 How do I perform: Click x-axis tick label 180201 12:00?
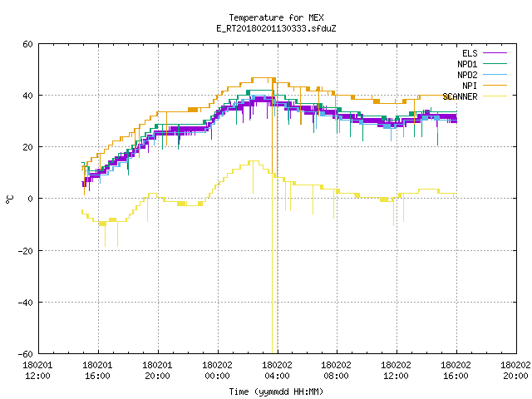(x=37, y=371)
